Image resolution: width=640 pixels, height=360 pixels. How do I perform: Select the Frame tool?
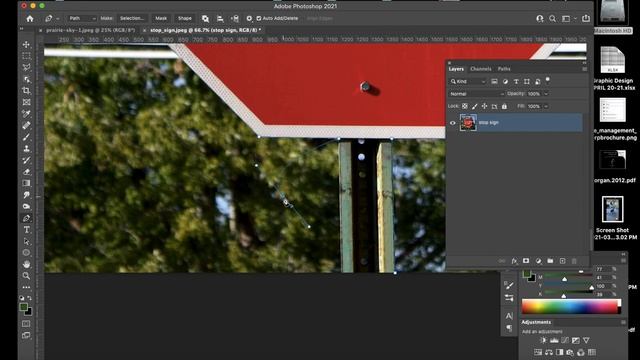tap(27, 102)
